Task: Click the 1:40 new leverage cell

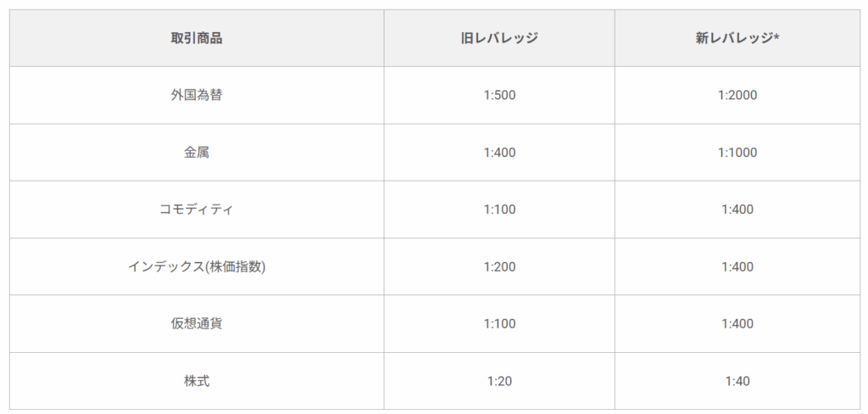Action: (737, 381)
